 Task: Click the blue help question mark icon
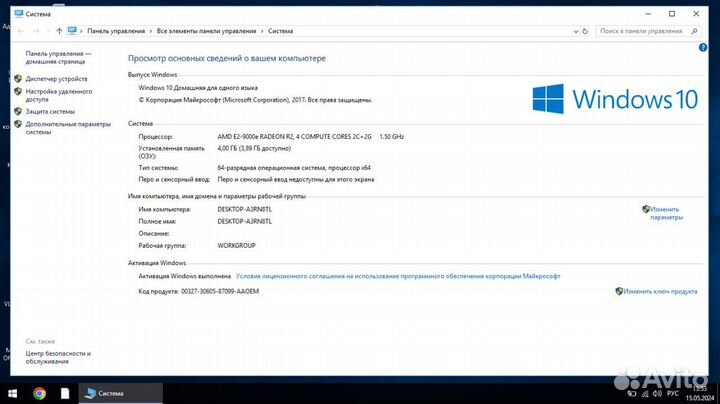(x=703, y=47)
